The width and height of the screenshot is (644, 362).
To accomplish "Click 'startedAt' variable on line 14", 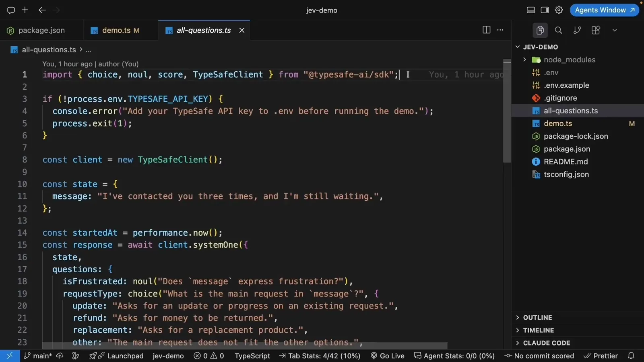I will coord(95,233).
